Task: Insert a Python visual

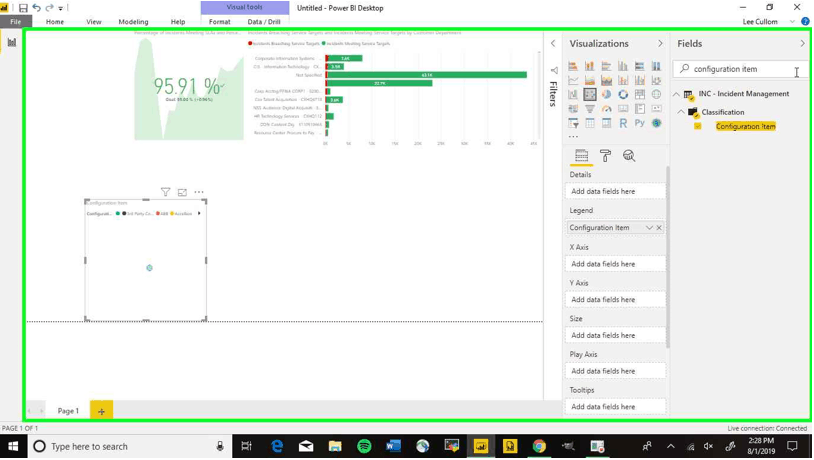Action: click(640, 123)
